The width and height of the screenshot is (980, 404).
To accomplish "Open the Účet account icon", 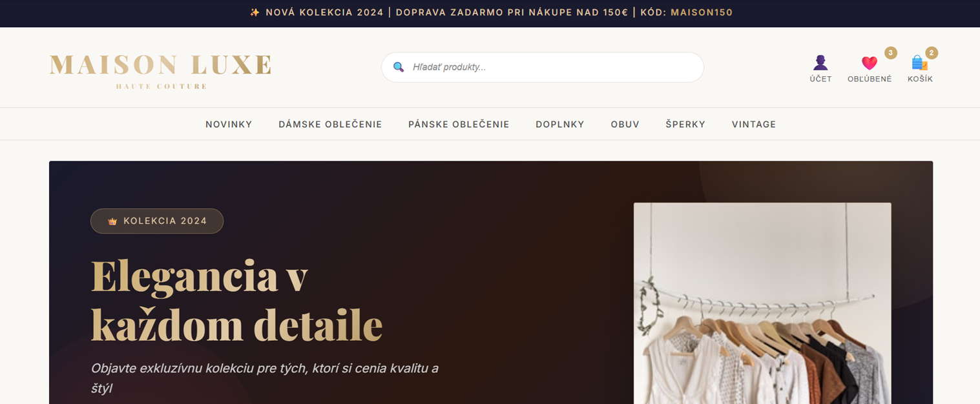I will pyautogui.click(x=820, y=63).
